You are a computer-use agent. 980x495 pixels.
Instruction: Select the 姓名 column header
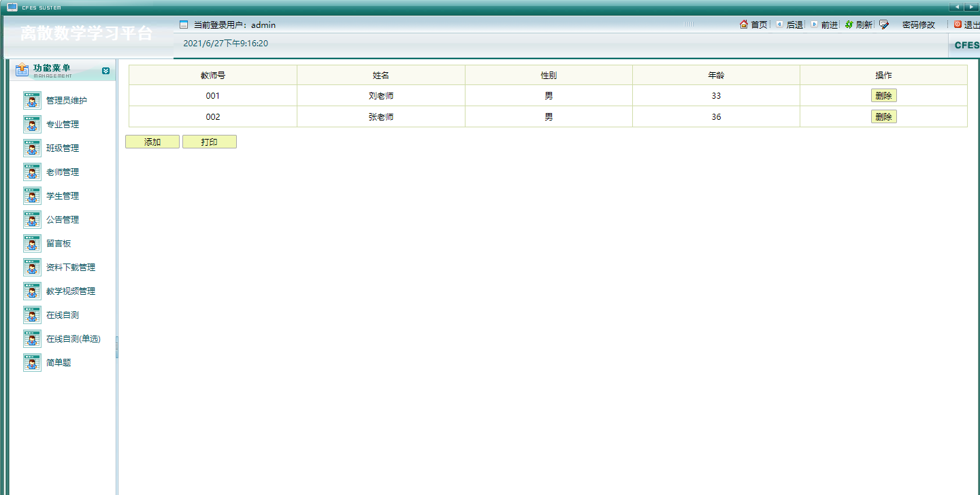point(381,75)
